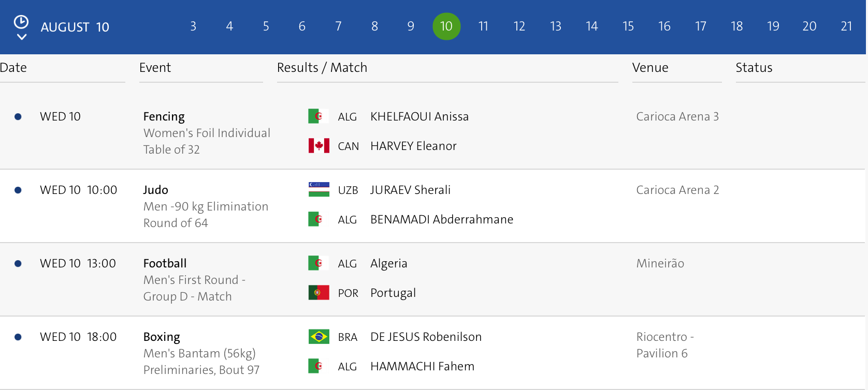Click the highlighted day 10 circle
The height and width of the screenshot is (390, 868).
tap(446, 26)
